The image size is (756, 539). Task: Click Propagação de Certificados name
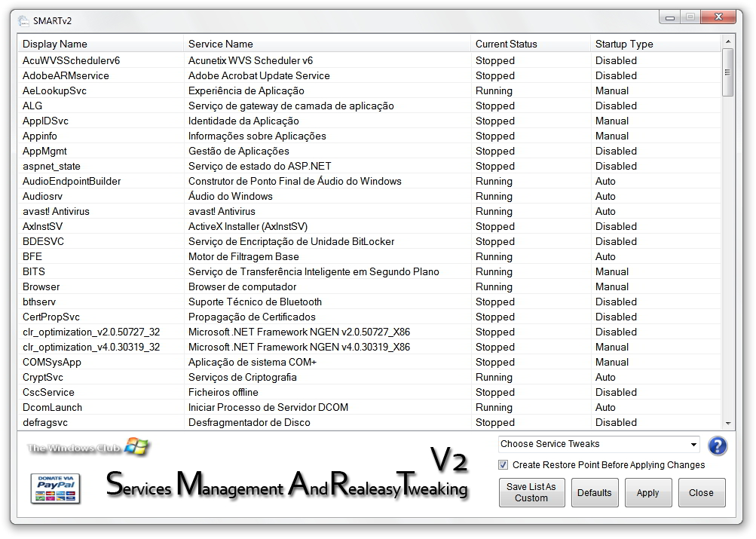point(252,317)
